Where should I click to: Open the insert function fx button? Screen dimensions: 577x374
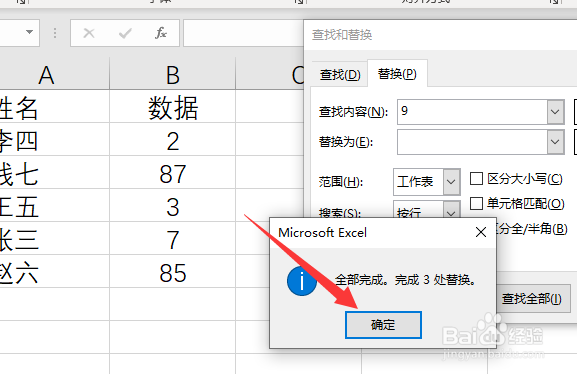(161, 33)
